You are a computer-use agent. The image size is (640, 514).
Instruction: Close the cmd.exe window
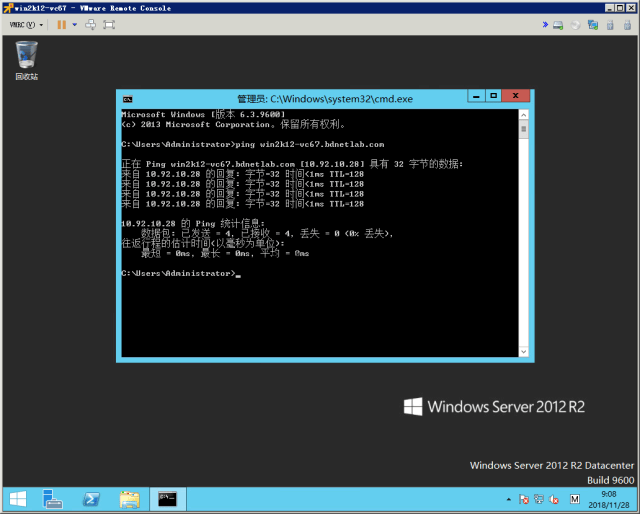click(516, 96)
